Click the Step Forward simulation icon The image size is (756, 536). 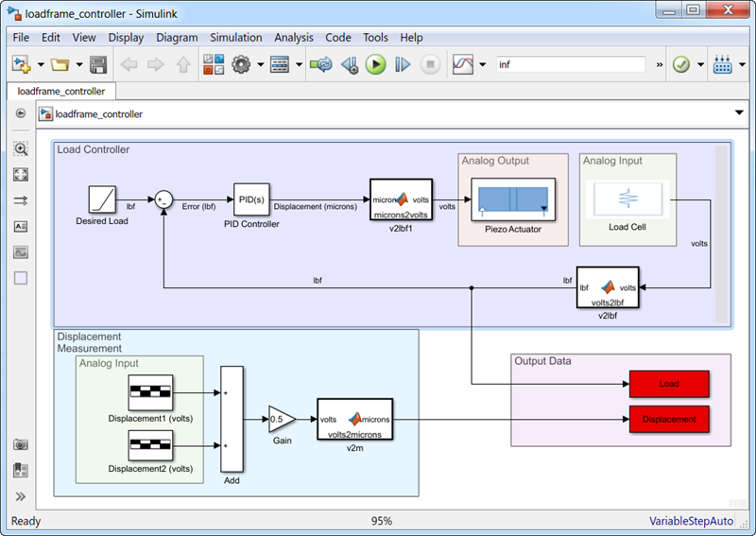click(404, 65)
